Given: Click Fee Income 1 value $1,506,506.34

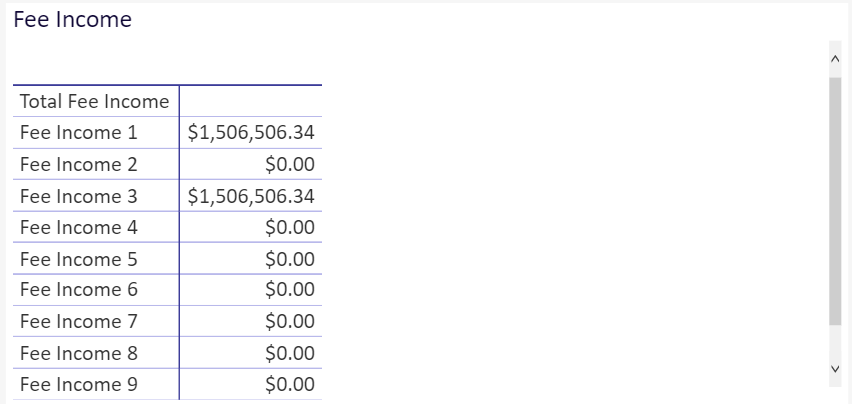Looking at the screenshot, I should click(251, 132).
